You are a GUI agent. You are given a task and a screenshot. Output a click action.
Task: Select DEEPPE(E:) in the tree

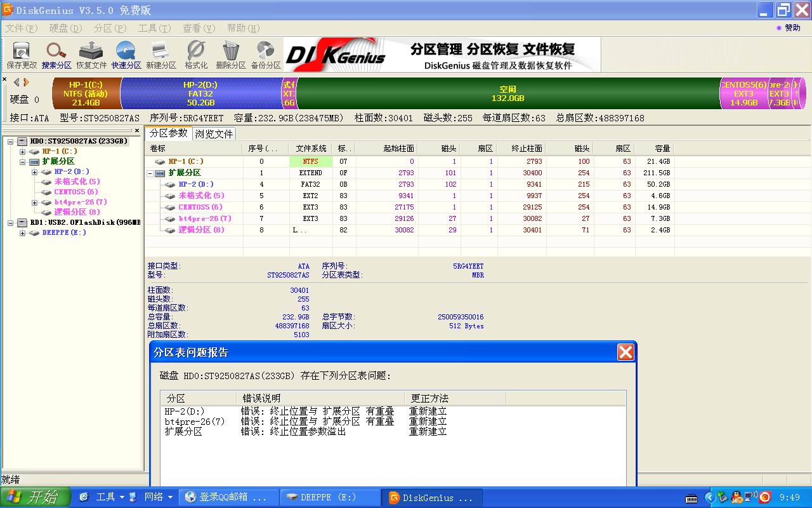64,232
